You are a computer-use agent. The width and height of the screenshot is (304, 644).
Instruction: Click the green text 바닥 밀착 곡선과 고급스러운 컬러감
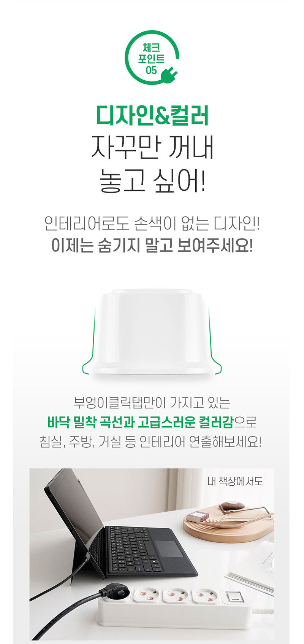click(140, 422)
